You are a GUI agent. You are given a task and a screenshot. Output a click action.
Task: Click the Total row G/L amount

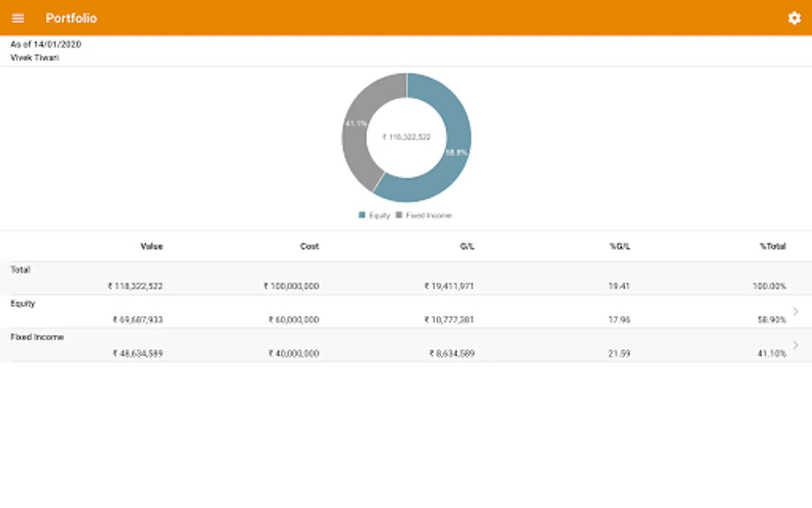449,286
